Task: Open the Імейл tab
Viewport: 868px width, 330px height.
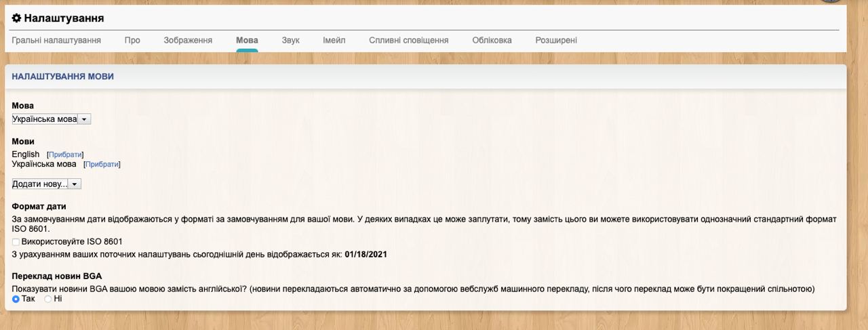Action: point(334,40)
